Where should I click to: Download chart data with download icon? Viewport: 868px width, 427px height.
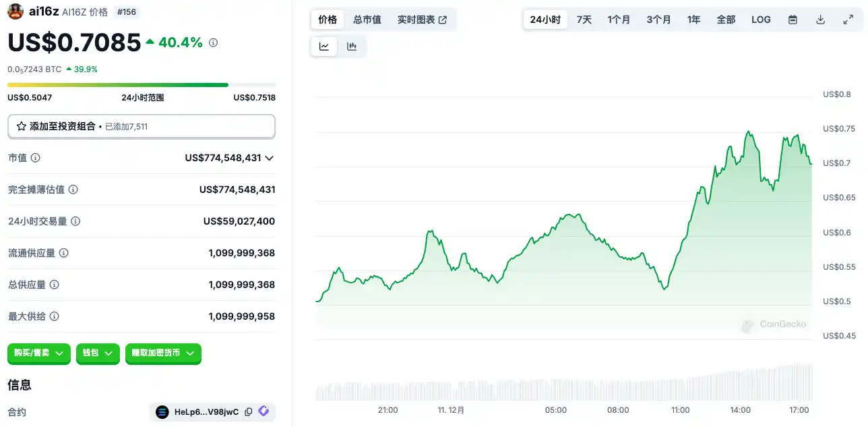click(x=820, y=20)
